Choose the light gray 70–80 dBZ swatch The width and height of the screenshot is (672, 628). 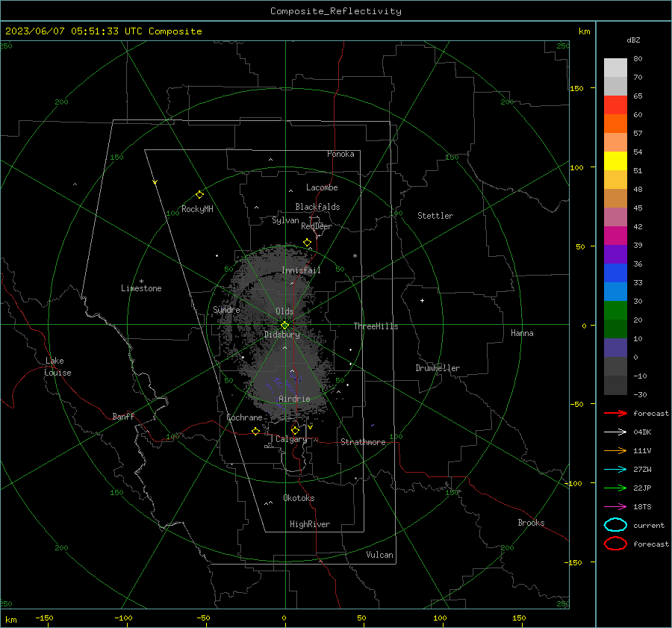point(615,68)
